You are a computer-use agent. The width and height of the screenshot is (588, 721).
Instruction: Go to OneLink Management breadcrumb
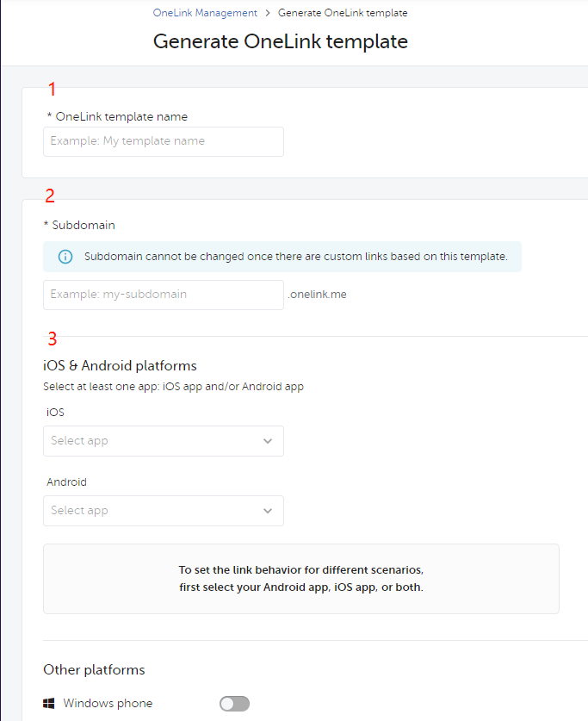(205, 14)
